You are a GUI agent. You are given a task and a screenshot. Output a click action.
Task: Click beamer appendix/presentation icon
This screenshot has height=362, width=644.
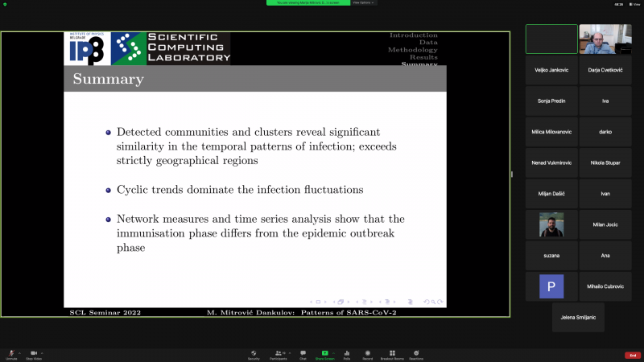click(411, 302)
